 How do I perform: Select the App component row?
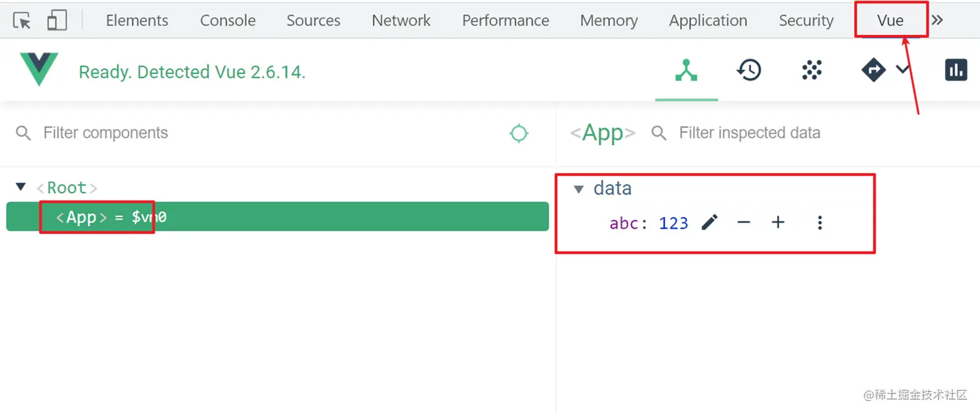click(x=277, y=216)
